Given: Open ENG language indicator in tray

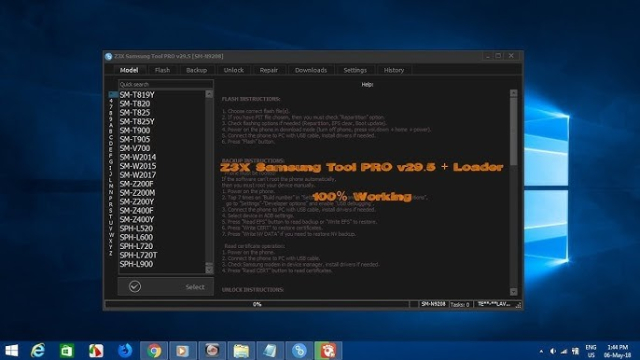Looking at the screenshot, I should click(591, 351).
